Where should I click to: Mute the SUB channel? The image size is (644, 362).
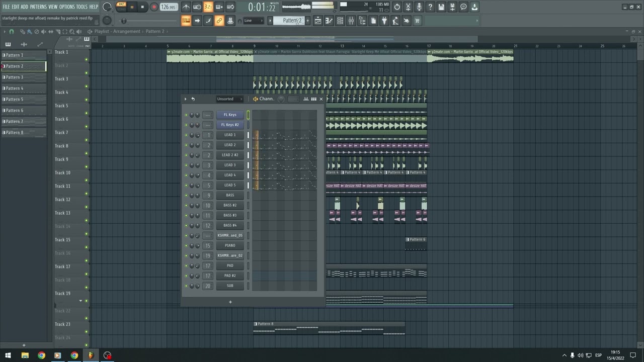click(x=186, y=286)
